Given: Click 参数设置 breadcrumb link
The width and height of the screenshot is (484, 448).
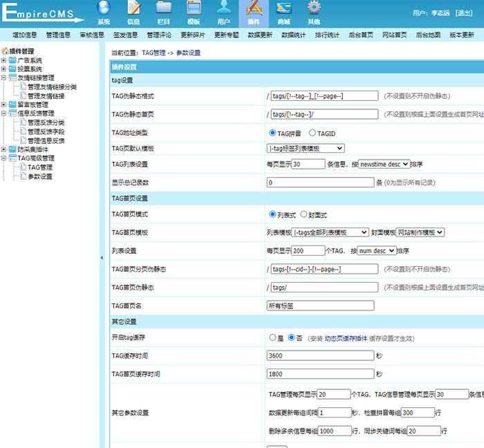Looking at the screenshot, I should (x=188, y=53).
